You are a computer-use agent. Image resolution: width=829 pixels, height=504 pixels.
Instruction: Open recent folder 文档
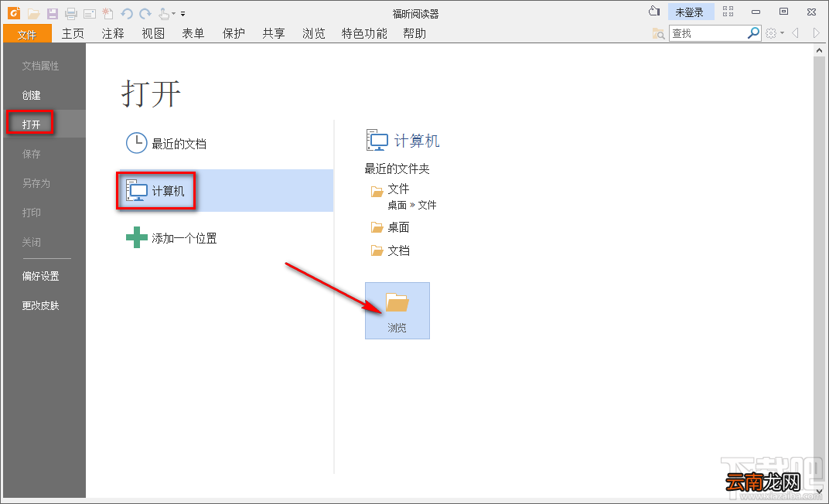pos(391,250)
